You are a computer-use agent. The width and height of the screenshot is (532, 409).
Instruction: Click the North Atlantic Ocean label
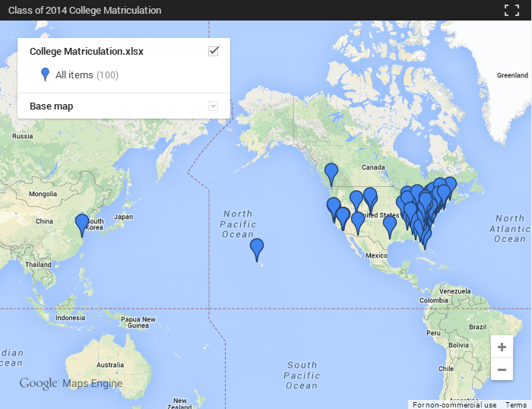tap(510, 228)
